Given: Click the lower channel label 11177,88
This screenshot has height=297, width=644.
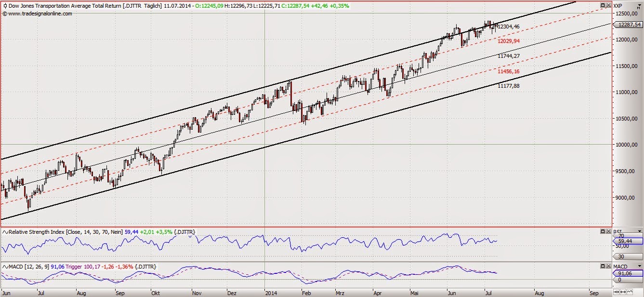Looking at the screenshot, I should tap(509, 86).
